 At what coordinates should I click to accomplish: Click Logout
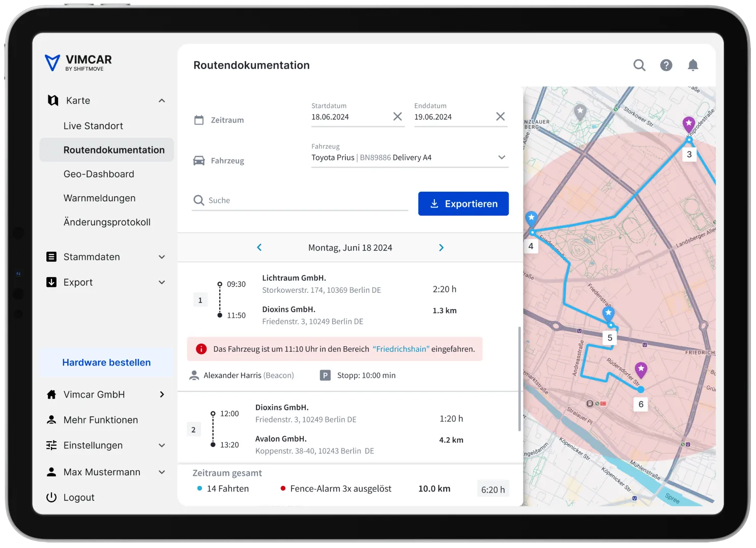tap(79, 497)
